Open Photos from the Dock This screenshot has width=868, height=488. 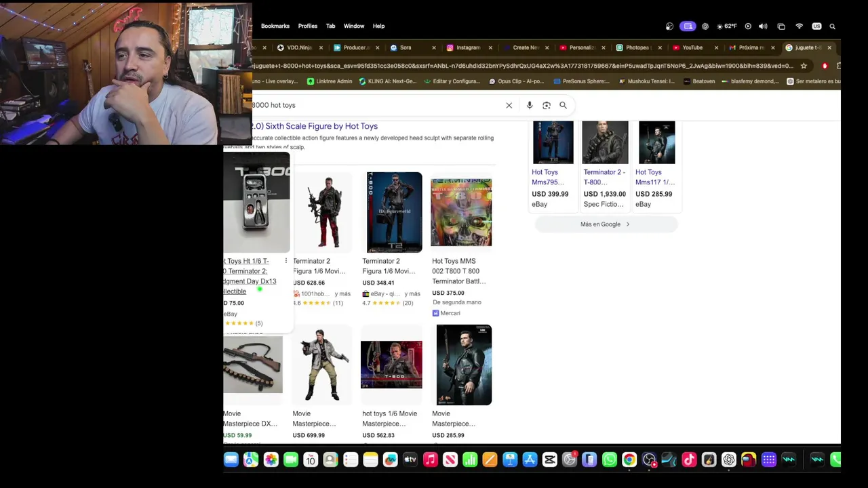(271, 460)
